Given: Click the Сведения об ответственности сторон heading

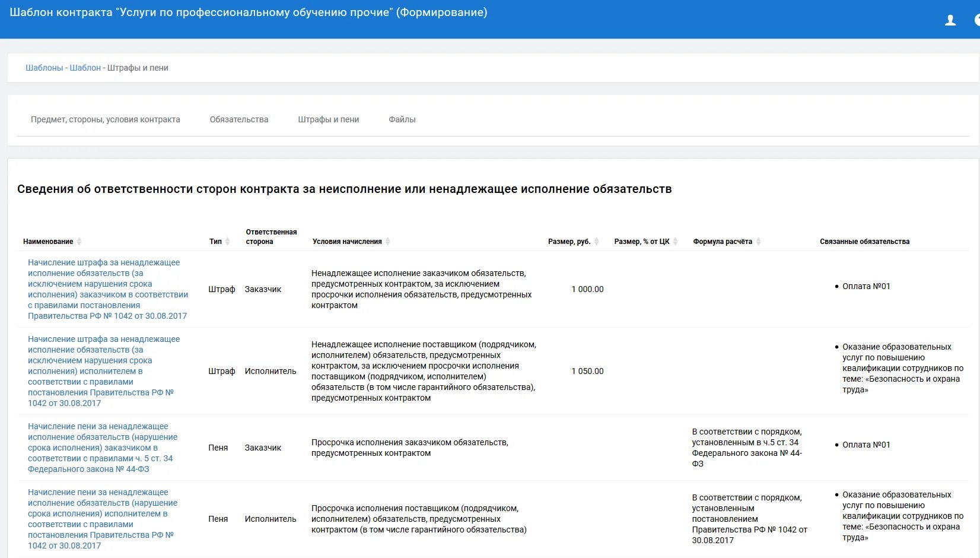Looking at the screenshot, I should pos(345,189).
